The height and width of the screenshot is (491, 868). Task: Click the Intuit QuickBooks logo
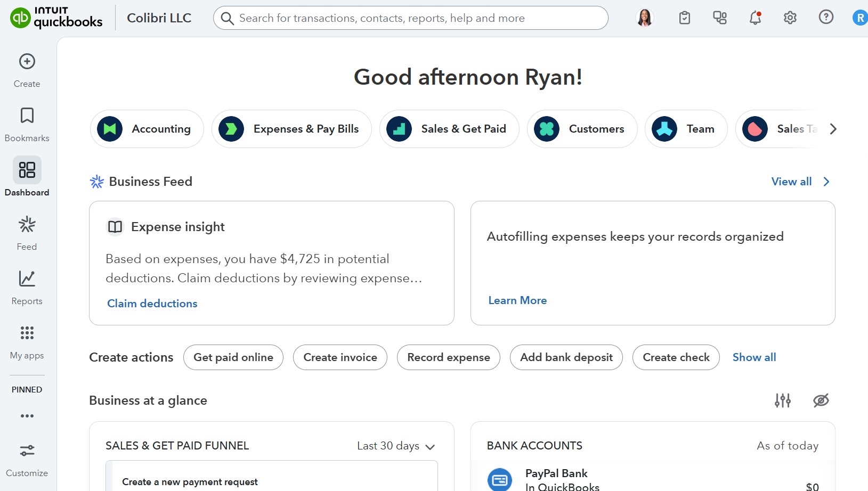pos(56,18)
